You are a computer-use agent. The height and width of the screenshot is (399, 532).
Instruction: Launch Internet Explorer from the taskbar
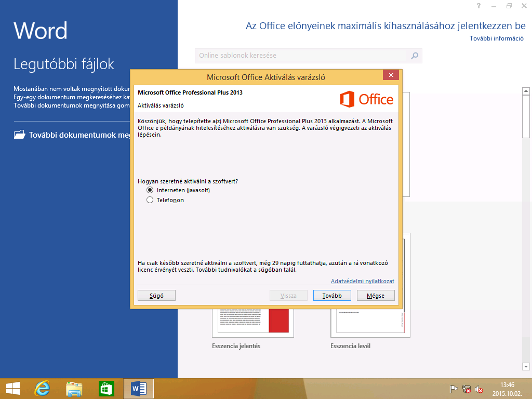coord(43,389)
